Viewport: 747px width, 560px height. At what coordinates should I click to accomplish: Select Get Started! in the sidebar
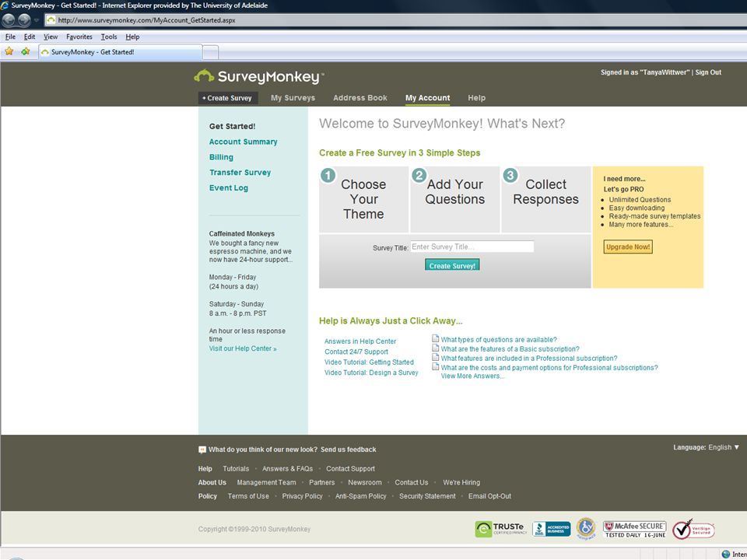click(x=232, y=126)
